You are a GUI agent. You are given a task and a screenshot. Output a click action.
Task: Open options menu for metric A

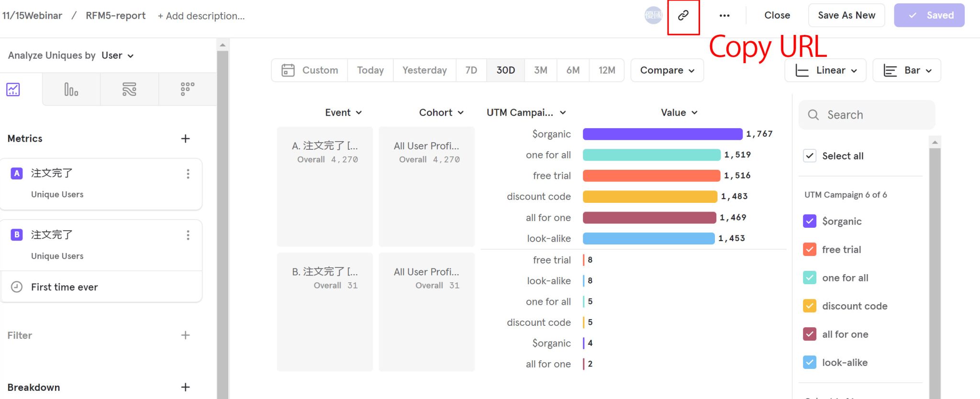point(188,174)
